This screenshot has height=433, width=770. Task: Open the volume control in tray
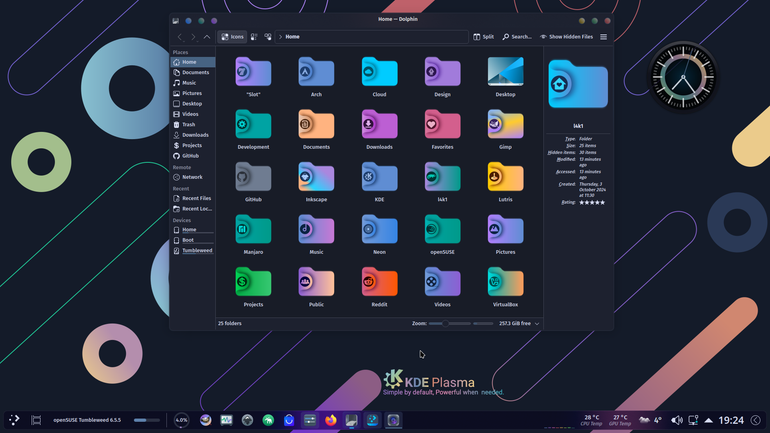(677, 420)
